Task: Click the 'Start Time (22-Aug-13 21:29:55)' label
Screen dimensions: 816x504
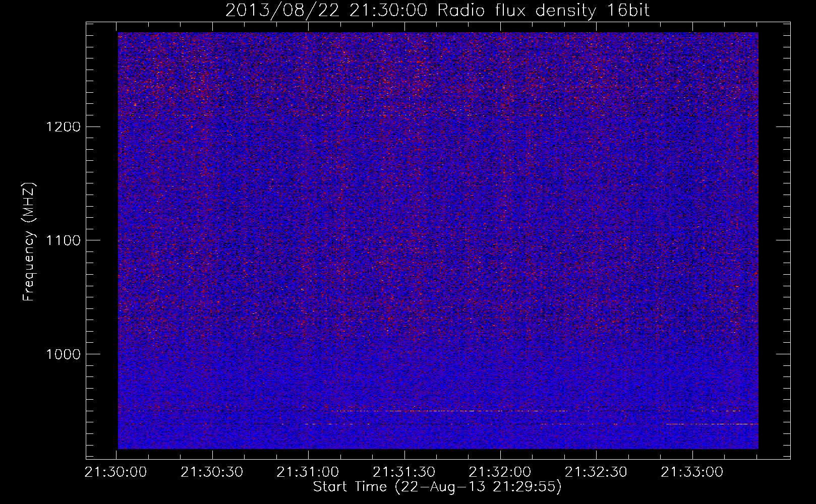Action: pyautogui.click(x=437, y=487)
